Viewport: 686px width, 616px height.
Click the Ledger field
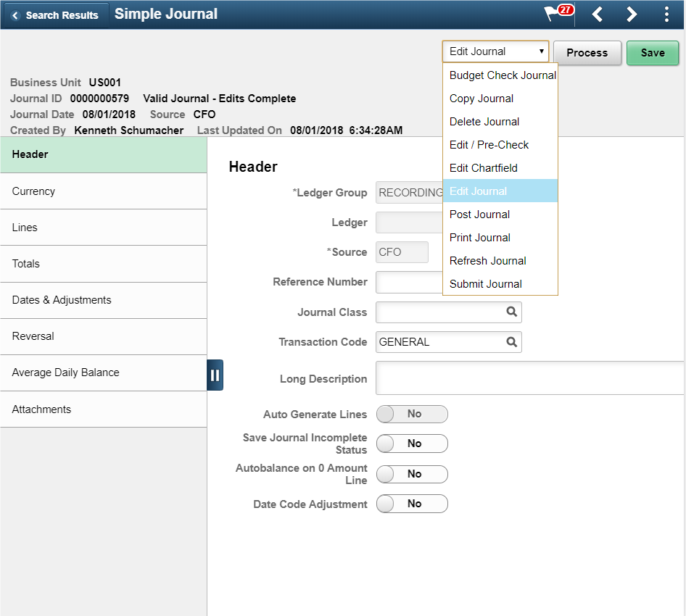point(410,222)
